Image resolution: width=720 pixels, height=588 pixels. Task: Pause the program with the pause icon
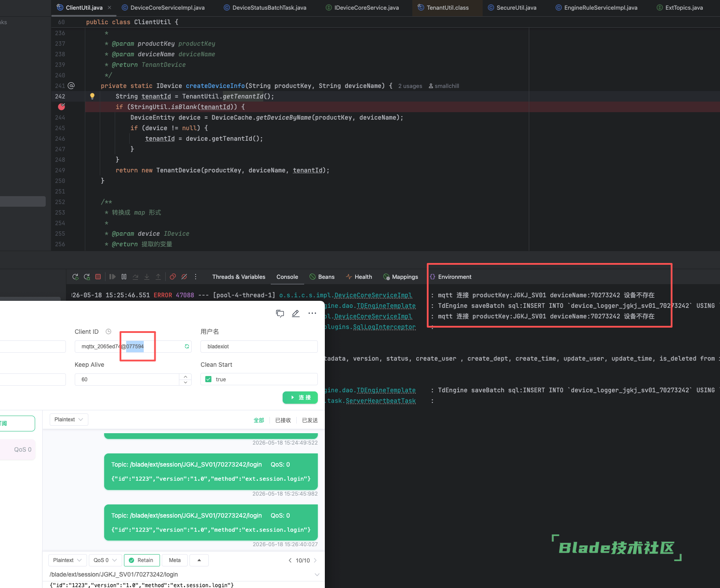pyautogui.click(x=124, y=277)
